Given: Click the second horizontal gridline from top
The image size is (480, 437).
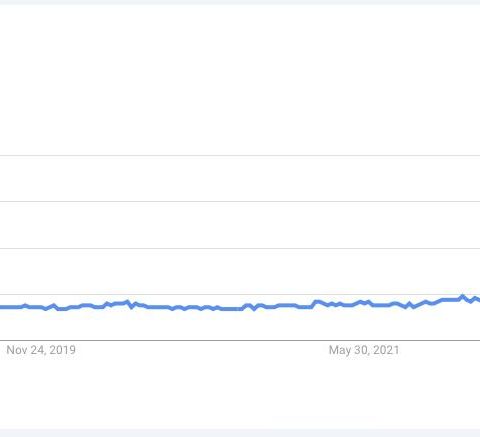Looking at the screenshot, I should coord(240,201).
